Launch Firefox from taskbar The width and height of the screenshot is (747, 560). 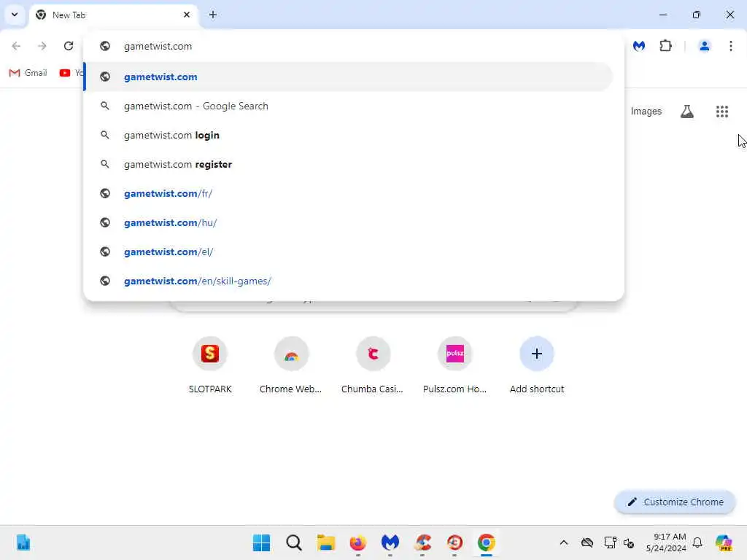click(x=357, y=542)
